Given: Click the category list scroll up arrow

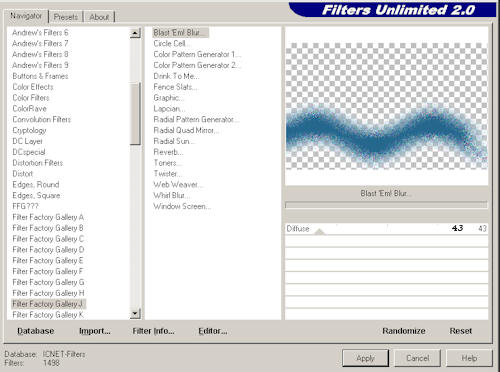Looking at the screenshot, I should click(x=135, y=33).
